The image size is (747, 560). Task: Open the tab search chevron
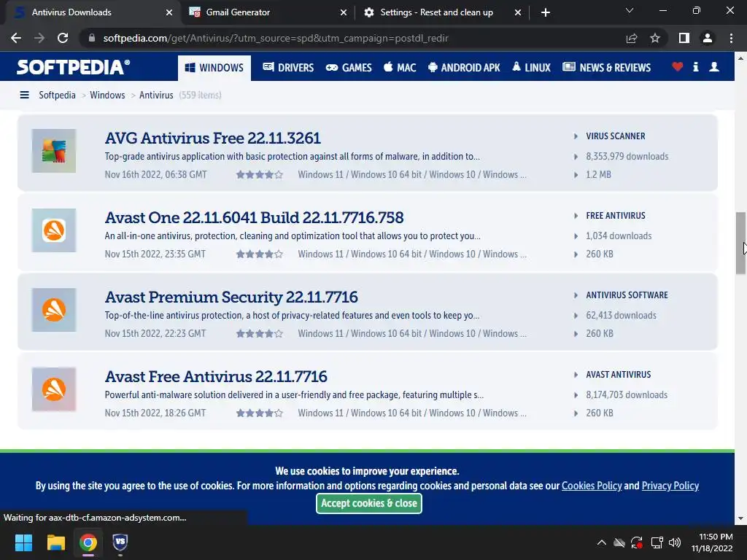tap(630, 10)
